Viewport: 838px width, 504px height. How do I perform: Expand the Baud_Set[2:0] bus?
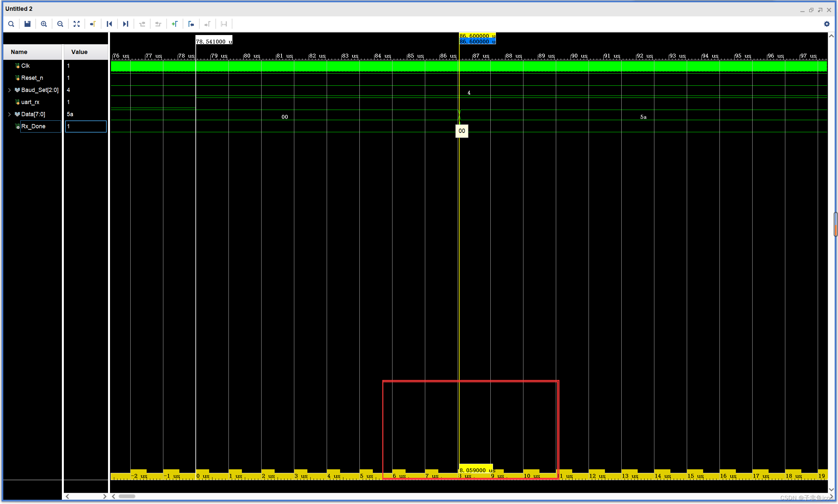point(9,90)
